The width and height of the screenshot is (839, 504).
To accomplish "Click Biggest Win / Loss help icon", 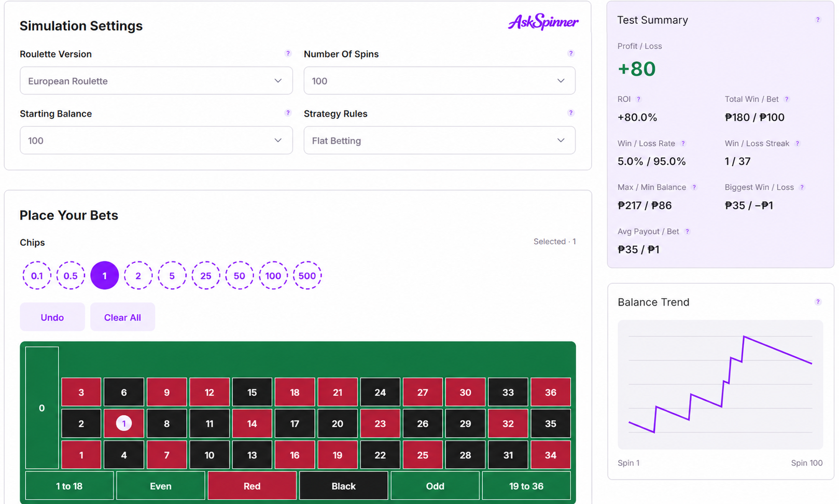I will (x=802, y=187).
